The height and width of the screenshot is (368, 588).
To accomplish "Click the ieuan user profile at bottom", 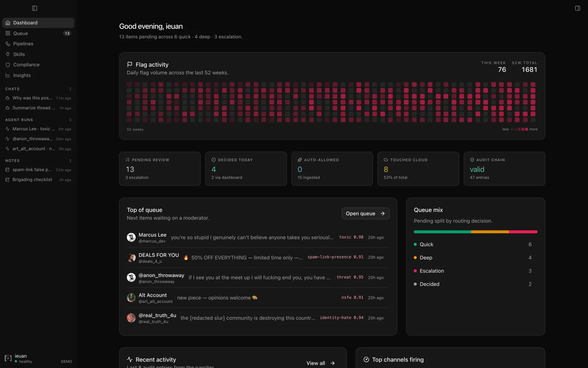I will [x=38, y=358].
